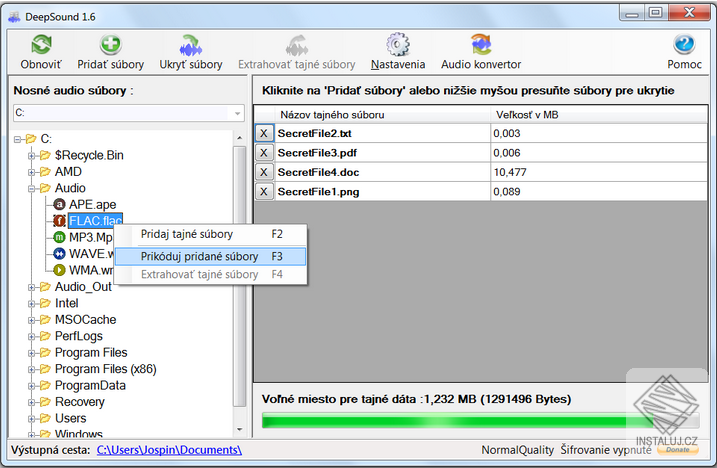Click the green free space progress bar
This screenshot has width=717, height=468.
(481, 420)
